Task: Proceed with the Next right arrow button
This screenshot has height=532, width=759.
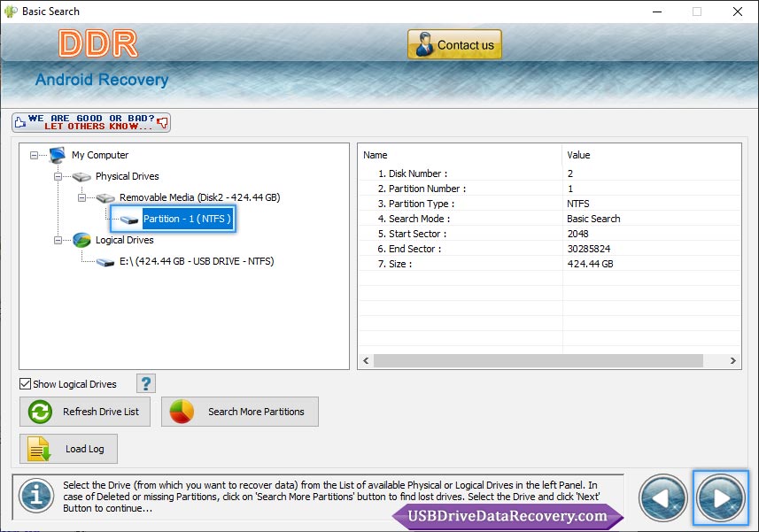Action: pyautogui.click(x=721, y=497)
